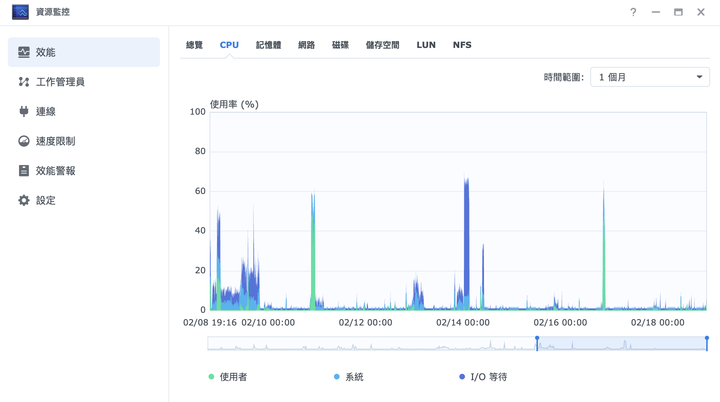Toggle the 系統 legend series
This screenshot has height=402, width=720.
pyautogui.click(x=349, y=377)
